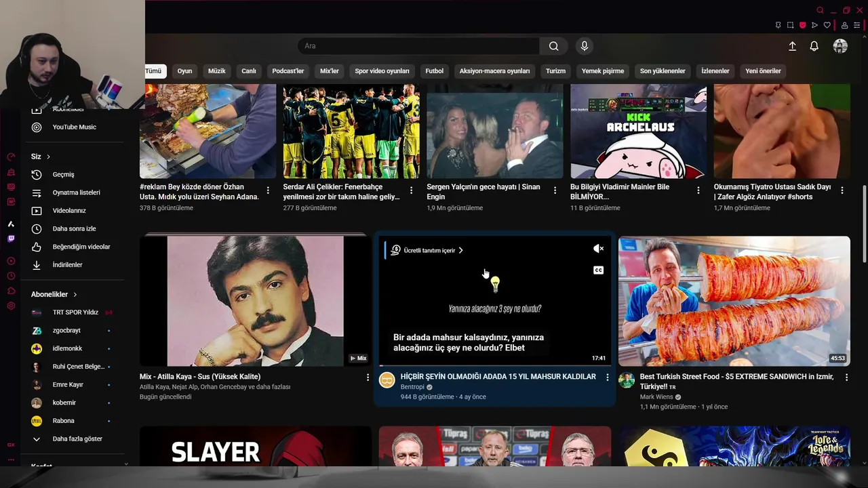Open options menu for Serdar Ali Çelikler video
Viewport: 868px width, 488px height.
coord(411,190)
